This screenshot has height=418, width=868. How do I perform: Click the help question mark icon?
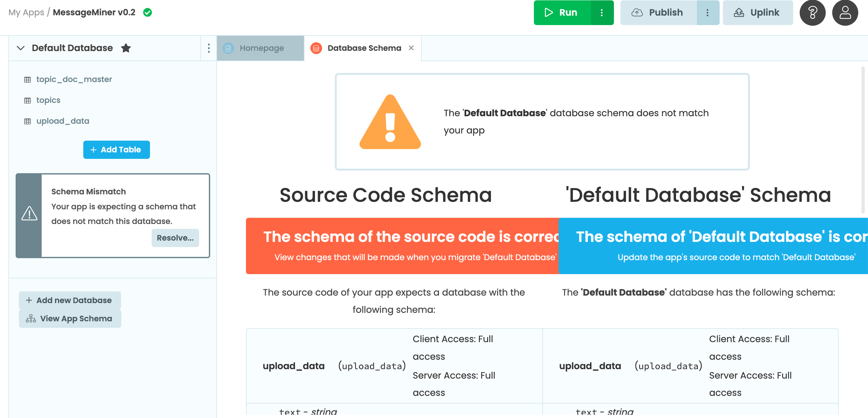pos(812,13)
